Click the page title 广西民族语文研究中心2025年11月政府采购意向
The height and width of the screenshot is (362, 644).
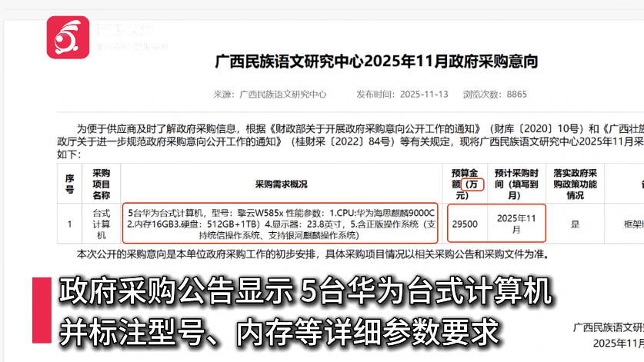pyautogui.click(x=376, y=61)
